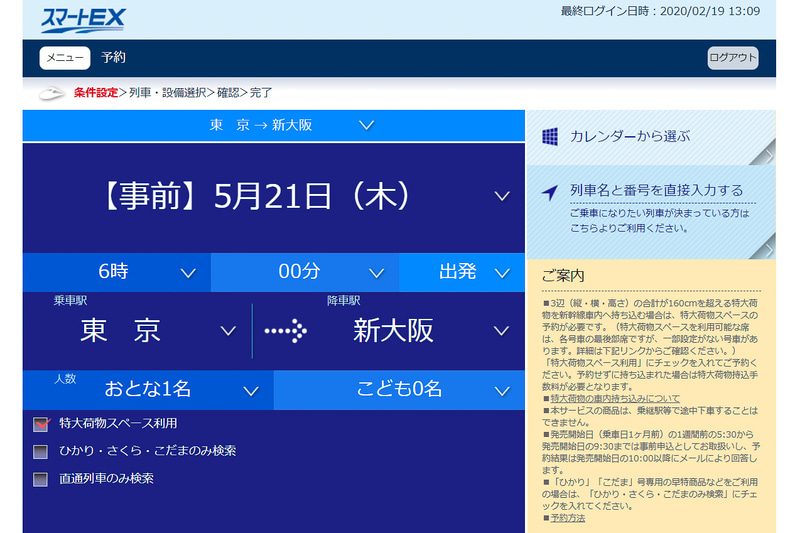Screen dimensions: 800x533
Task: Click the 降車駅 label
Action: pyautogui.click(x=344, y=301)
